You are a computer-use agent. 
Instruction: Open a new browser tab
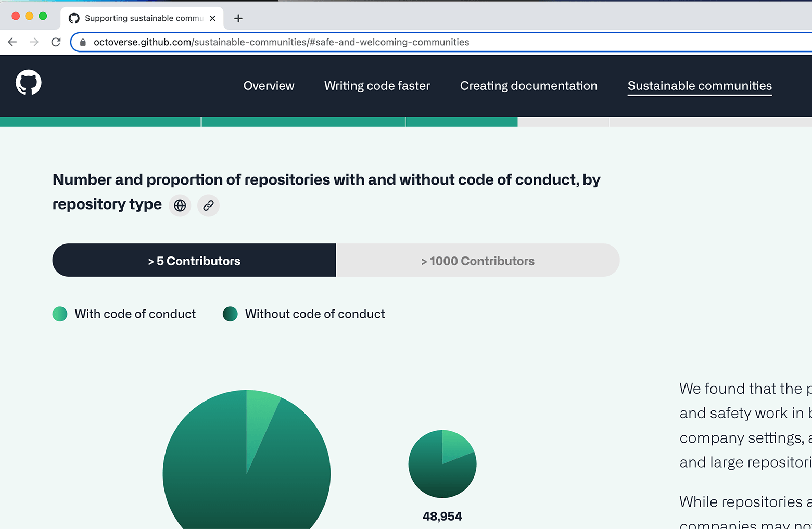pyautogui.click(x=238, y=18)
